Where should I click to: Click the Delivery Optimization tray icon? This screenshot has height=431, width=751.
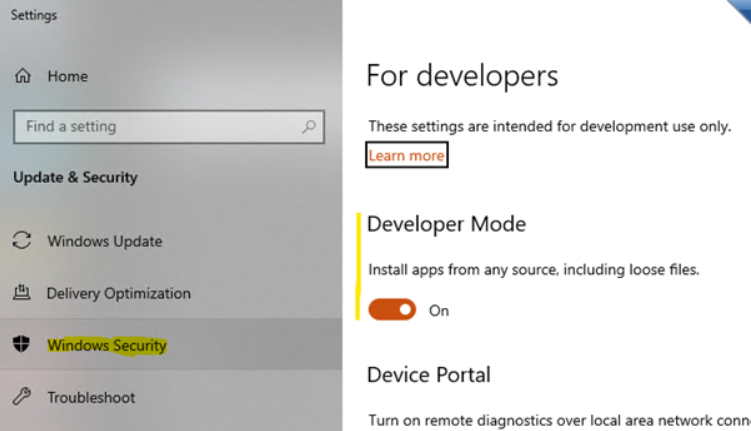[x=22, y=292]
